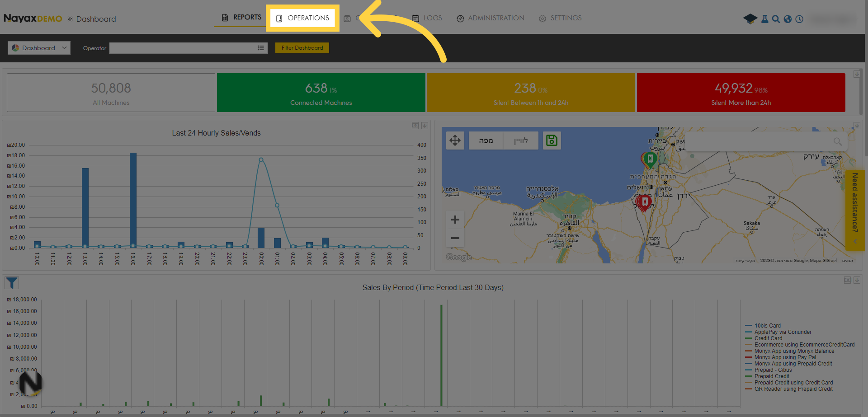Click the round N assistant badge

click(x=31, y=383)
